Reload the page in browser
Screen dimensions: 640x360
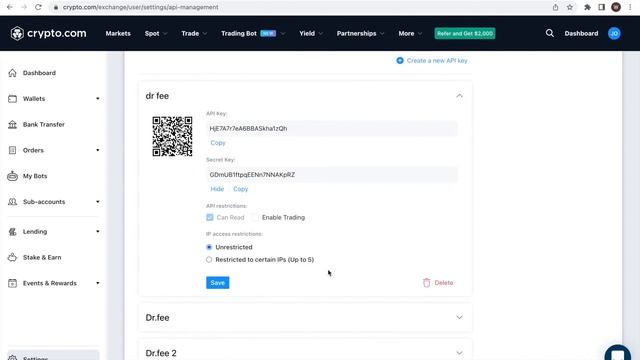pos(38,7)
